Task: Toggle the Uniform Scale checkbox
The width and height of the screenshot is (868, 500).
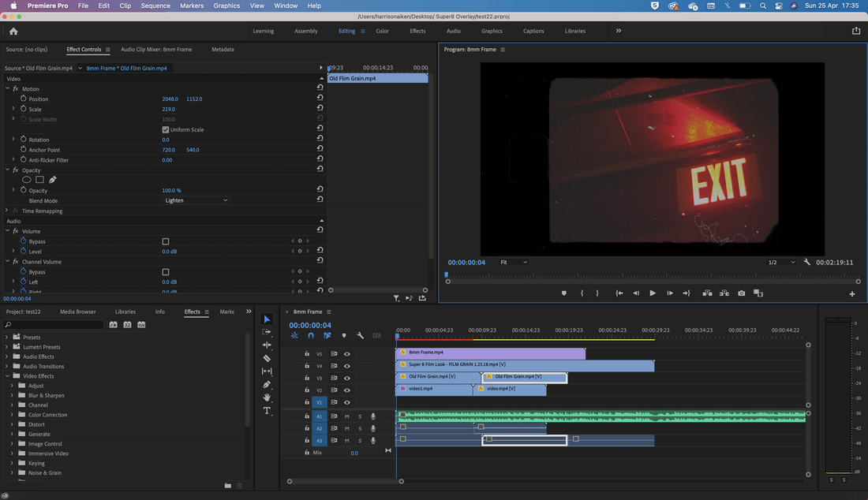Action: (166, 129)
